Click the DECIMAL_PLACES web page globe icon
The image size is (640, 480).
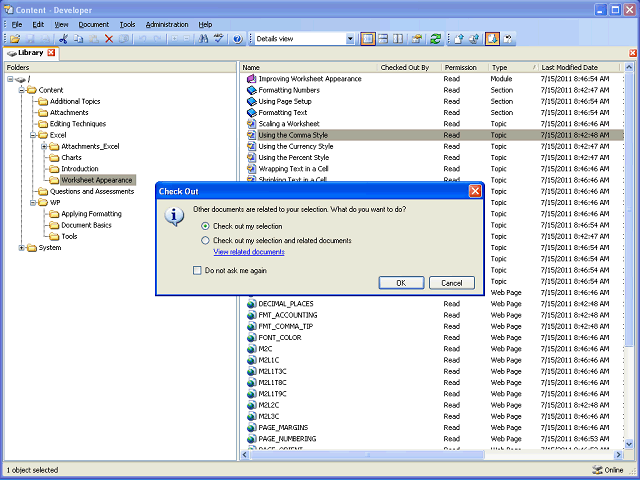(x=251, y=304)
